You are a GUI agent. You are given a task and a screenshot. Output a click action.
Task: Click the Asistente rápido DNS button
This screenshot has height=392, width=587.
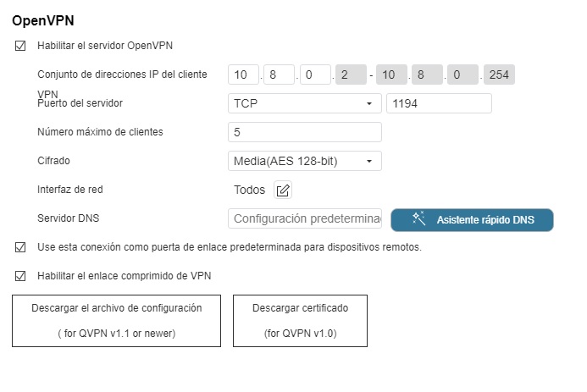pyautogui.click(x=472, y=220)
